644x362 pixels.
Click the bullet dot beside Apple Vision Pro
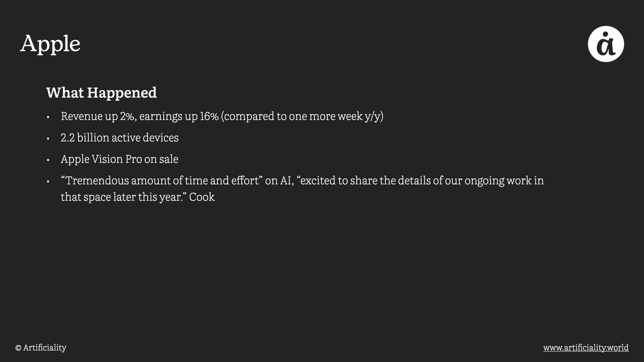click(x=48, y=160)
